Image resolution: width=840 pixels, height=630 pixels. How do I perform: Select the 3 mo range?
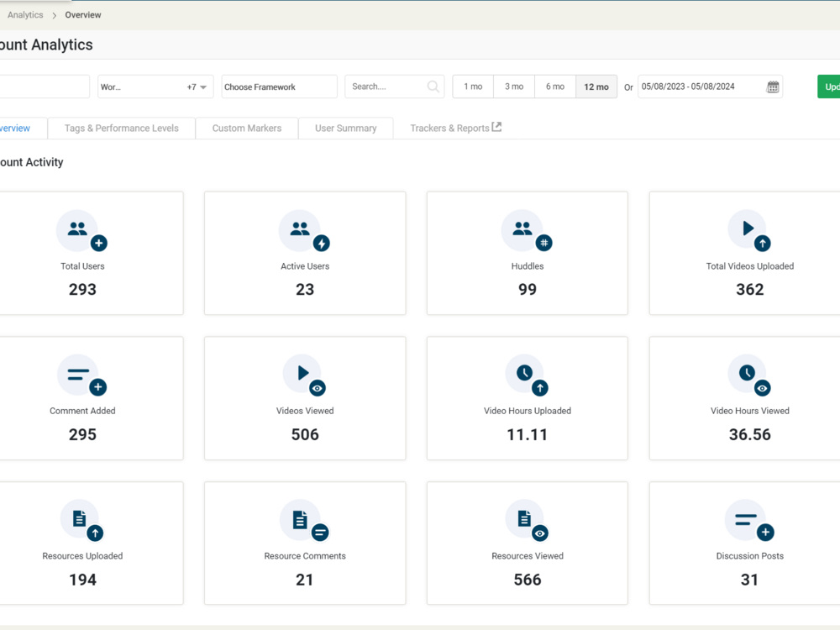click(x=514, y=87)
